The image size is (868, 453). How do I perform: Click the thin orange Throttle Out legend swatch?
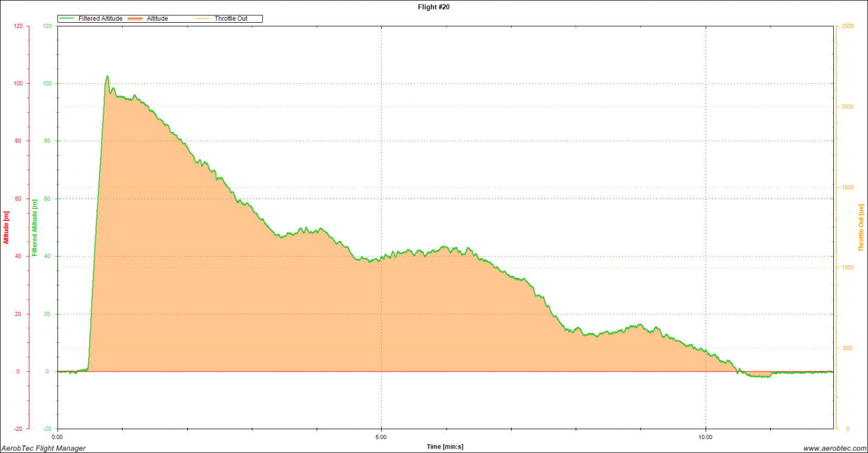[x=203, y=19]
